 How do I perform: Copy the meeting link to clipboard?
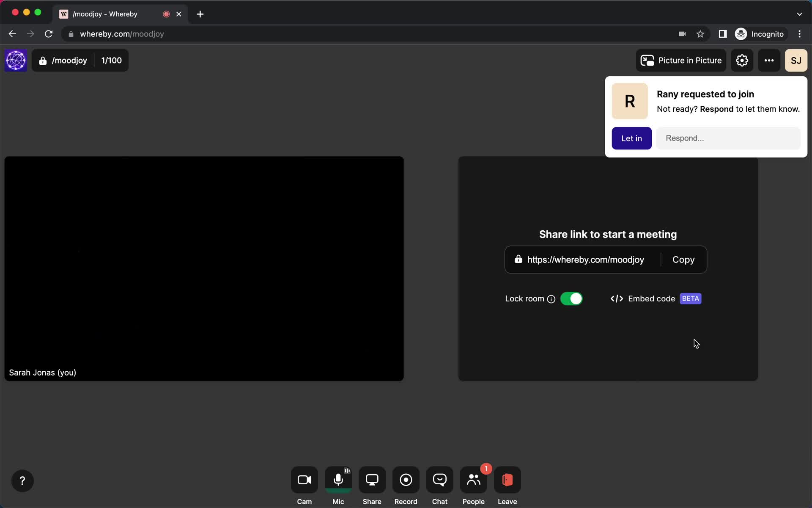[683, 260]
